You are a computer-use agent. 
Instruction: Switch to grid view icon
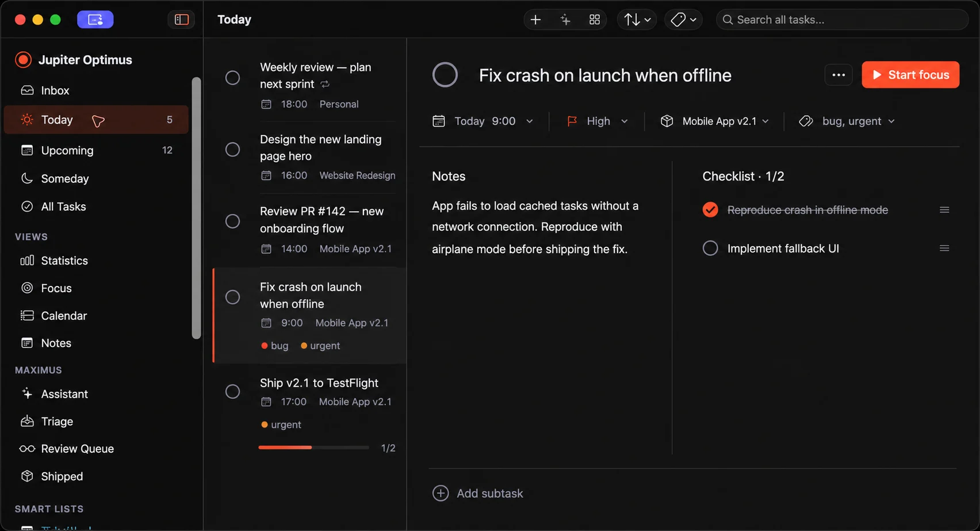click(x=595, y=20)
